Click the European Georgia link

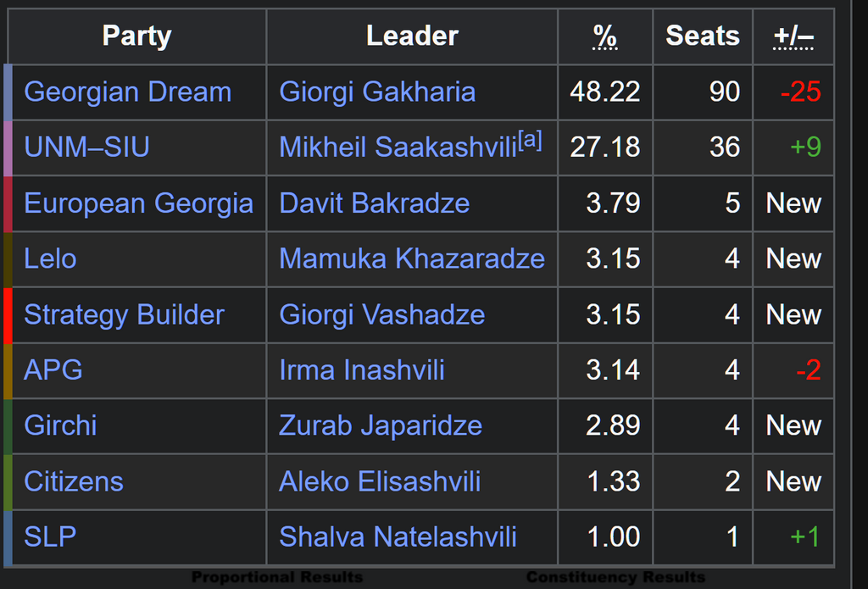[139, 203]
